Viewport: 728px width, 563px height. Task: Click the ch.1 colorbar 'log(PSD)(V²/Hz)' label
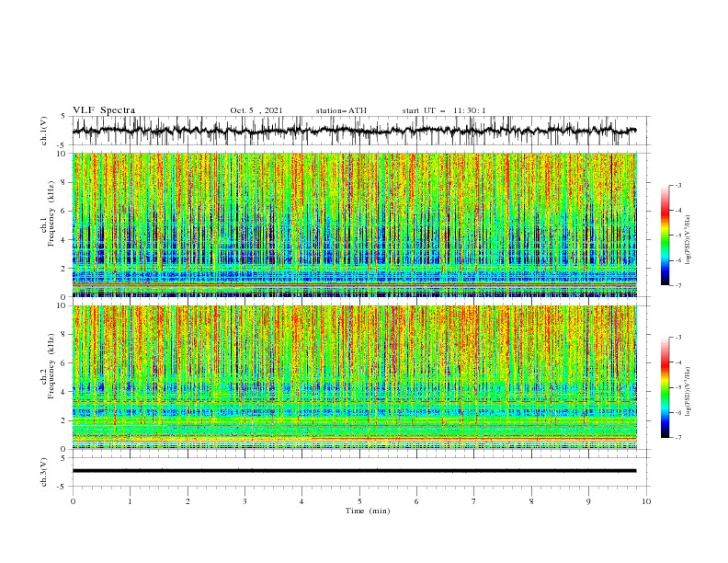(688, 240)
